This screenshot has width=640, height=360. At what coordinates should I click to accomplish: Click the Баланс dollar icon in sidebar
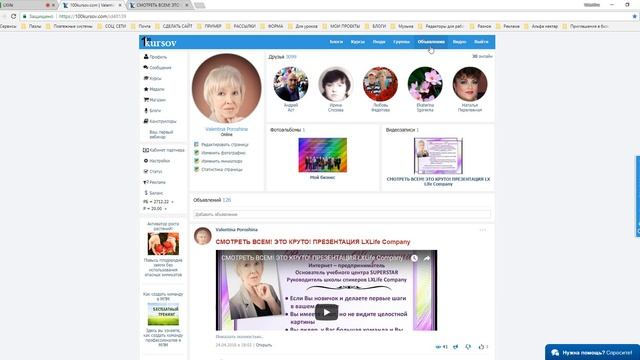pyautogui.click(x=146, y=193)
